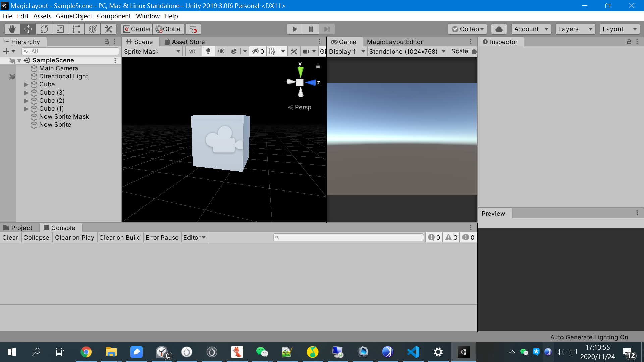Select the Hand tool

(12, 29)
